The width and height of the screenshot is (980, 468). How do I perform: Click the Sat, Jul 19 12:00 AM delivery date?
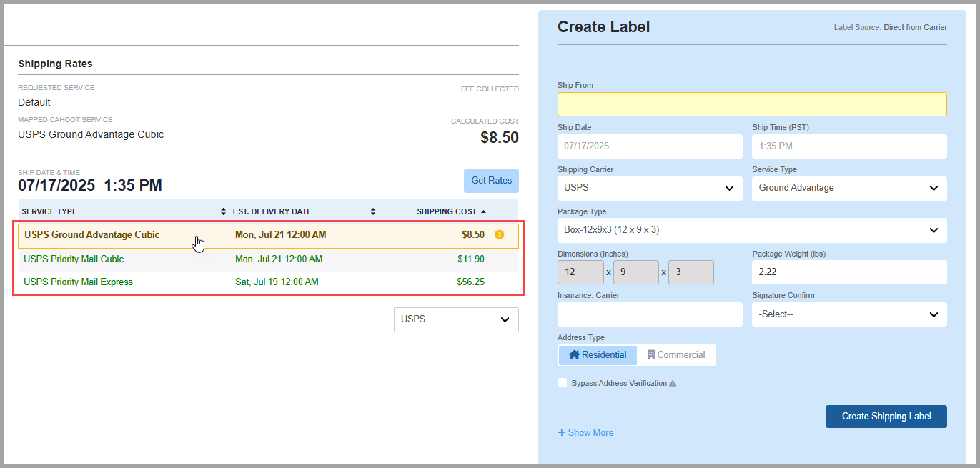tap(277, 282)
